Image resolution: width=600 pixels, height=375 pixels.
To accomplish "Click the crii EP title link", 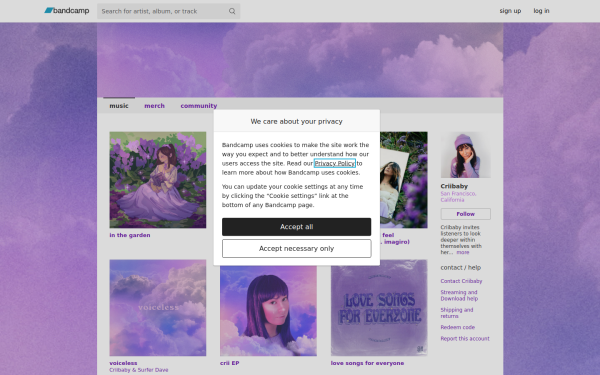I will tap(230, 363).
